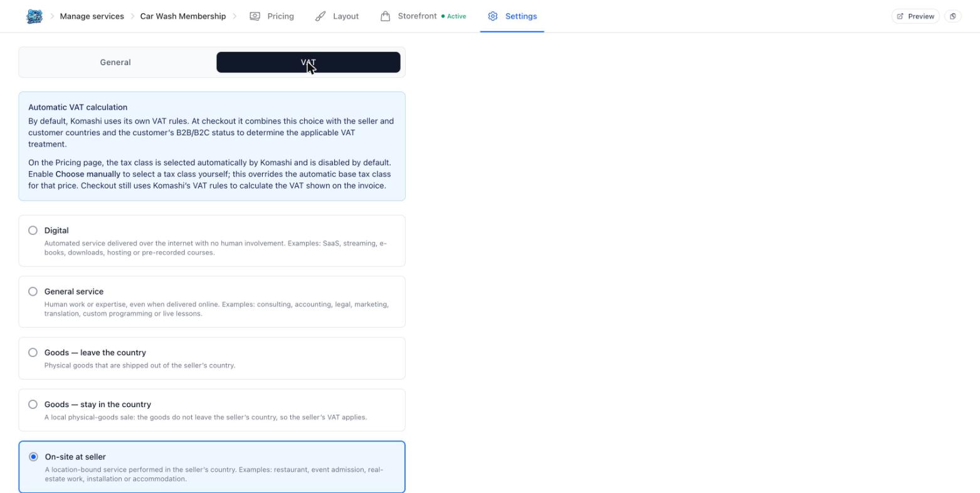Click description mentioning restaurant and event admission

pyautogui.click(x=214, y=474)
